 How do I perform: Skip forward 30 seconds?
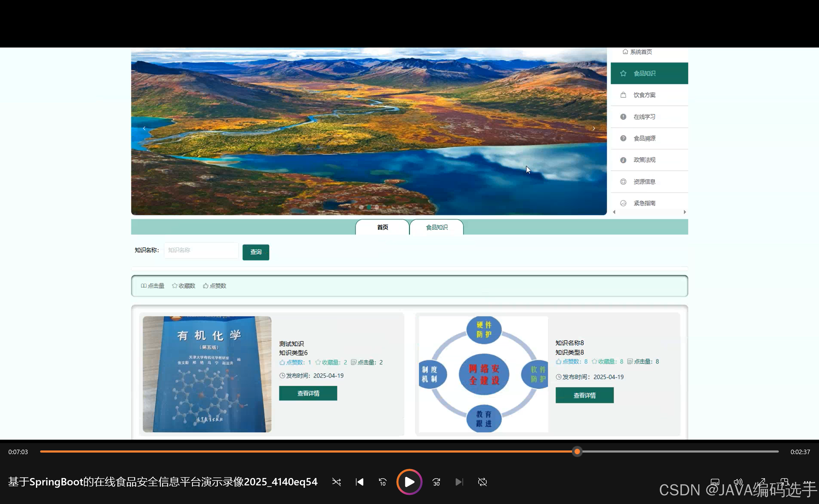click(436, 482)
